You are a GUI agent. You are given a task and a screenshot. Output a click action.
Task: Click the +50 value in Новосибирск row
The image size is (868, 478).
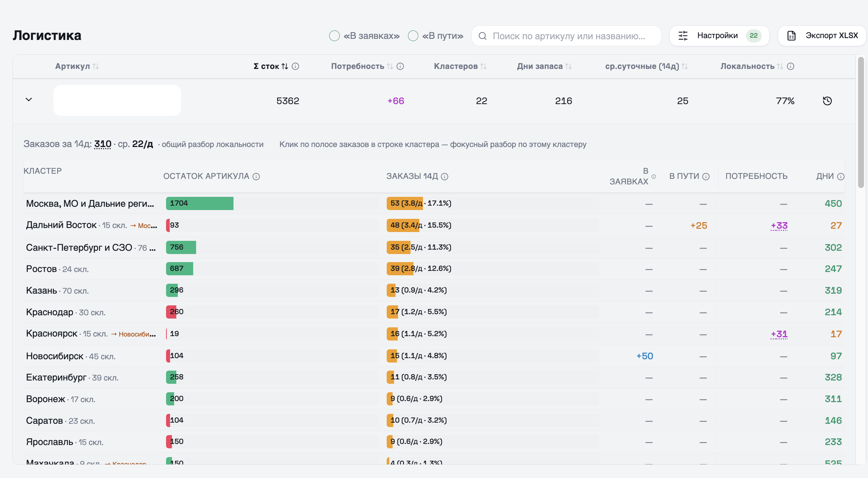645,356
